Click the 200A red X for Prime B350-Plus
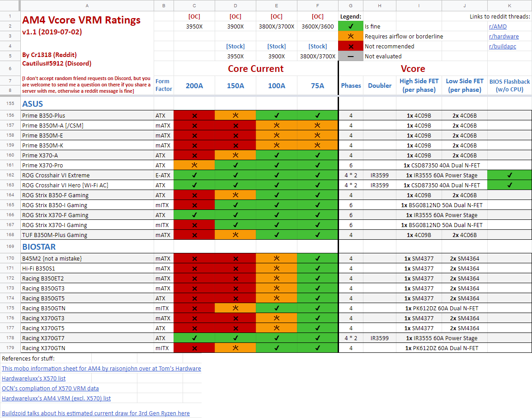This screenshot has height=418, width=532. [194, 115]
